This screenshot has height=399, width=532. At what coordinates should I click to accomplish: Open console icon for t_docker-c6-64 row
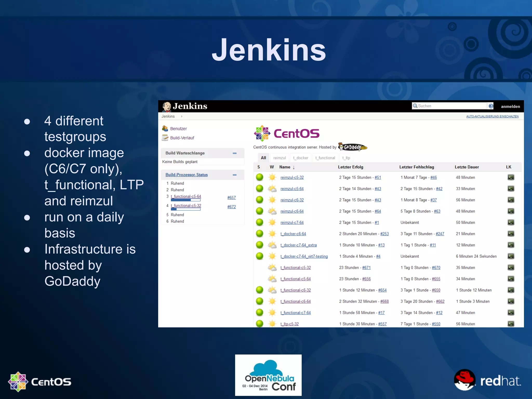[x=511, y=234]
